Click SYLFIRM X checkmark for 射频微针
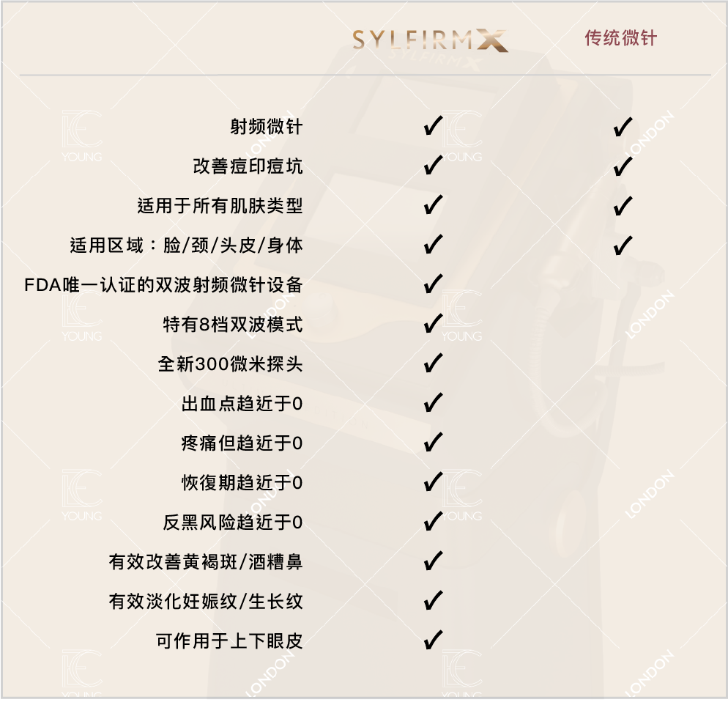The width and height of the screenshot is (728, 705). (433, 127)
